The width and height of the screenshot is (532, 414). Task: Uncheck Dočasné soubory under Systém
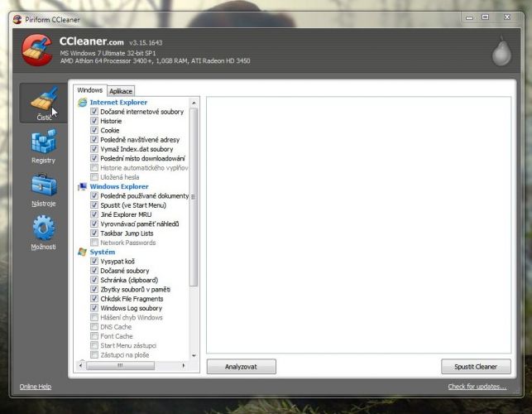click(94, 271)
